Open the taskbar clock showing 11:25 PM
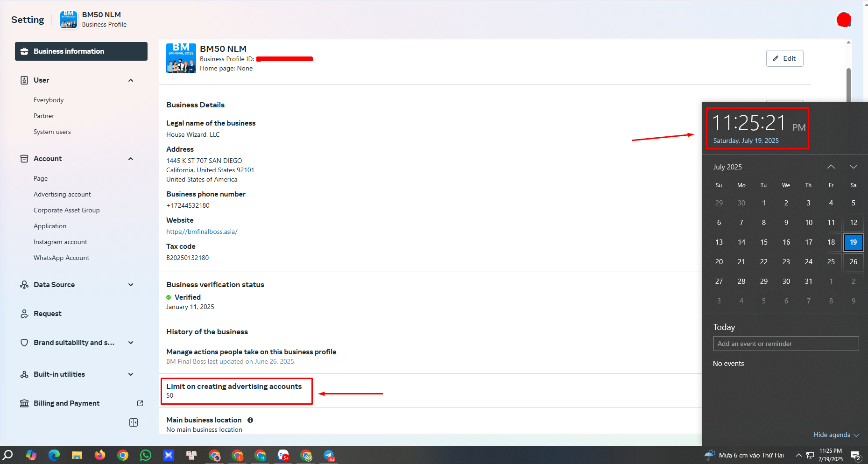 pos(831,455)
